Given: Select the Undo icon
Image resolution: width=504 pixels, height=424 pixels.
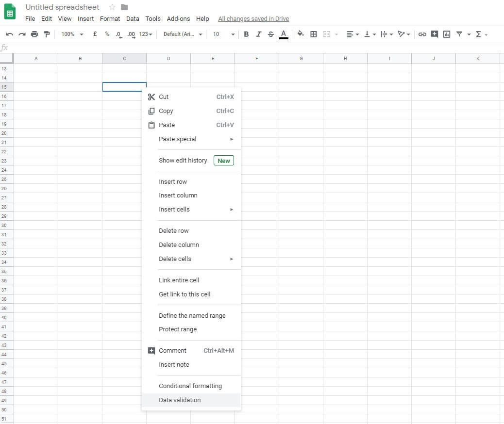Looking at the screenshot, I should (9, 34).
